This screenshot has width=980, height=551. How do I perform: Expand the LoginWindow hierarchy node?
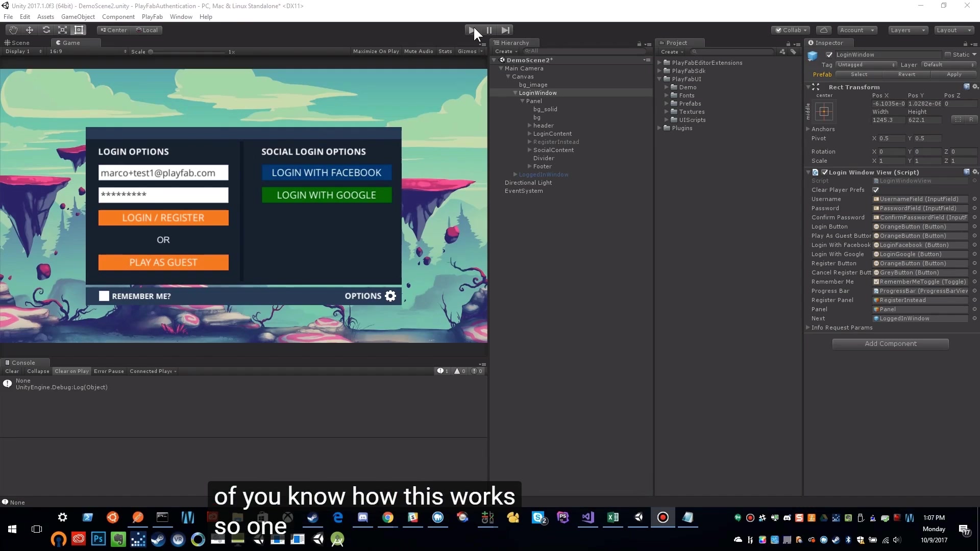(x=514, y=93)
